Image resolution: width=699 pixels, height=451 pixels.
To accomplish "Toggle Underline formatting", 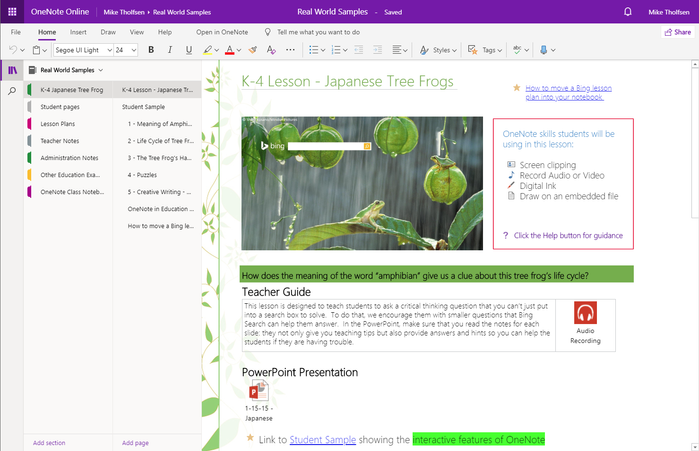I will point(189,50).
